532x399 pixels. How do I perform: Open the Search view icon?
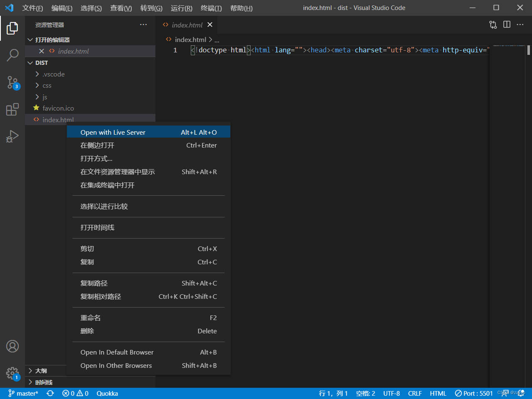point(12,55)
